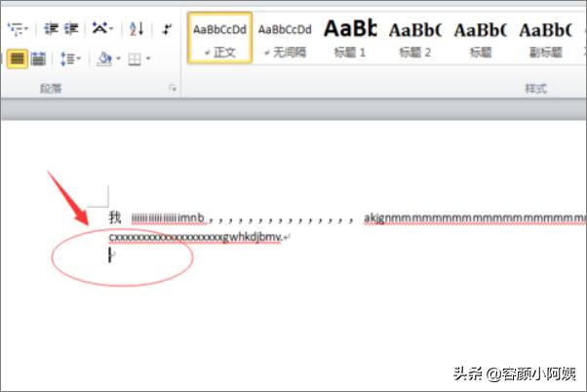The height and width of the screenshot is (392, 587).
Task: Open the 段落 dialog launcher
Action: point(173,89)
